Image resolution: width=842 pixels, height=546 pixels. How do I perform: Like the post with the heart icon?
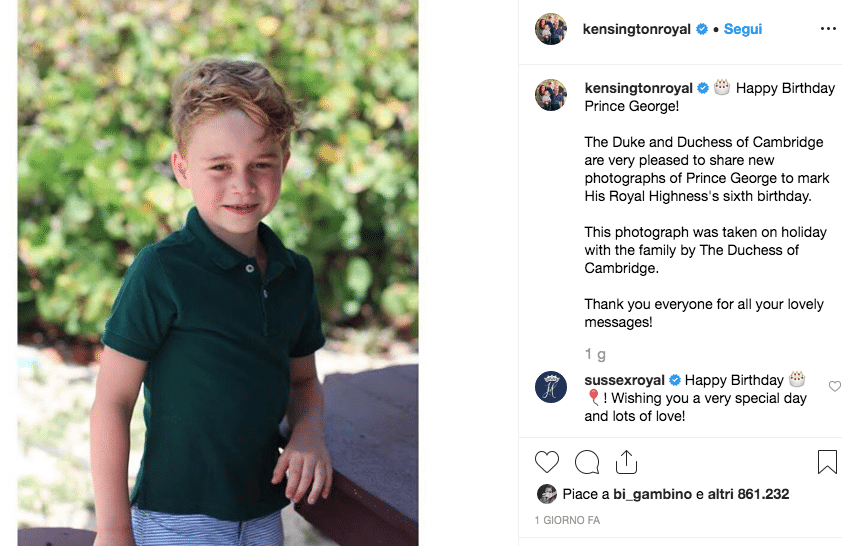coord(546,462)
